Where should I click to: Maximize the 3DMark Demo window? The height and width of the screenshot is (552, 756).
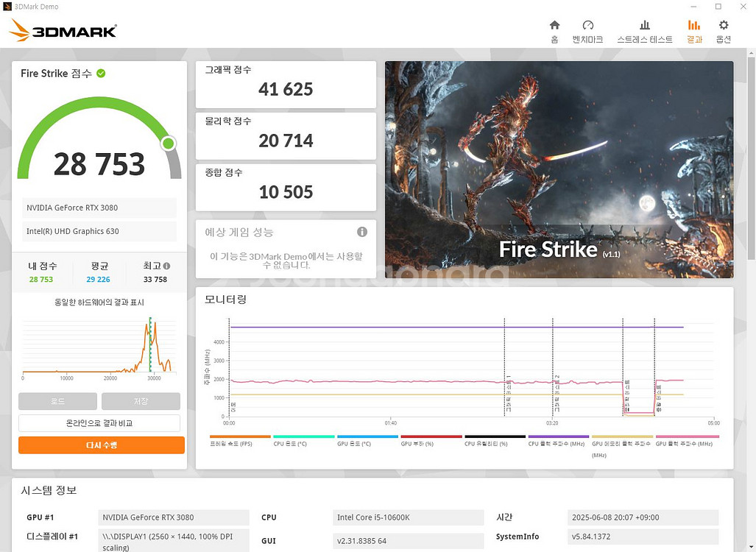(x=718, y=7)
